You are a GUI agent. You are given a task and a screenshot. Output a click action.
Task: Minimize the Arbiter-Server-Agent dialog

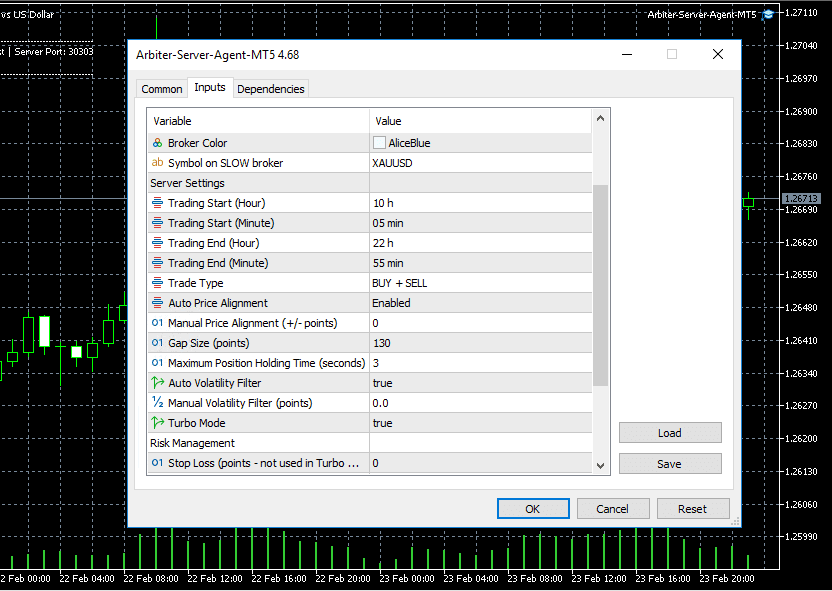pyautogui.click(x=627, y=54)
